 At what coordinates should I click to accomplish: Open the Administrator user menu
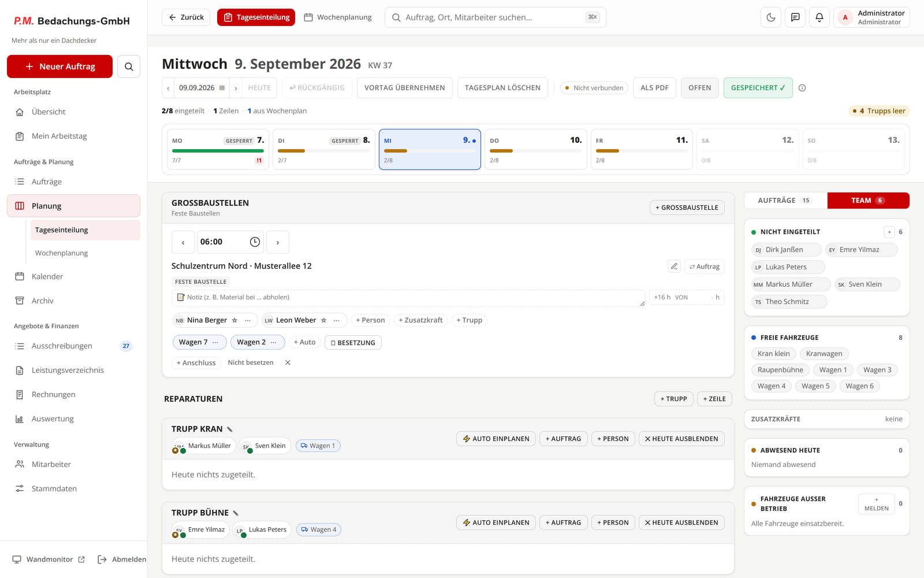871,17
